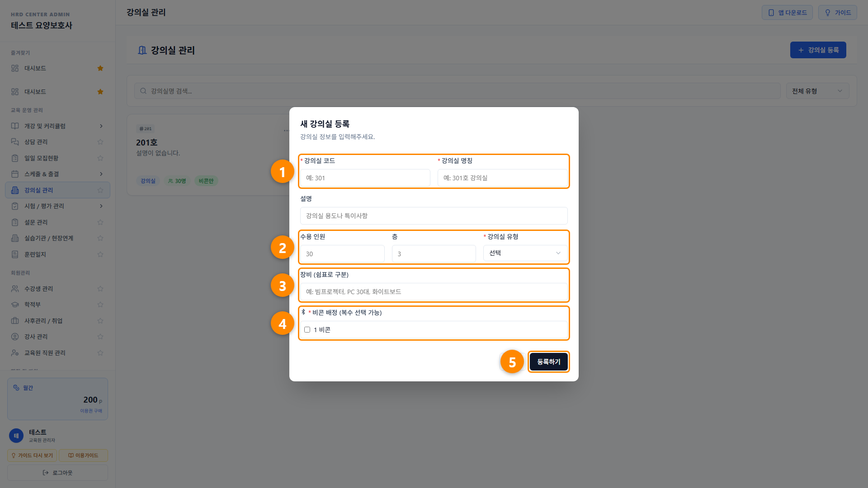This screenshot has width=868, height=488.
Task: Open the 강의실 관리 sidebar menu item
Action: click(57, 190)
